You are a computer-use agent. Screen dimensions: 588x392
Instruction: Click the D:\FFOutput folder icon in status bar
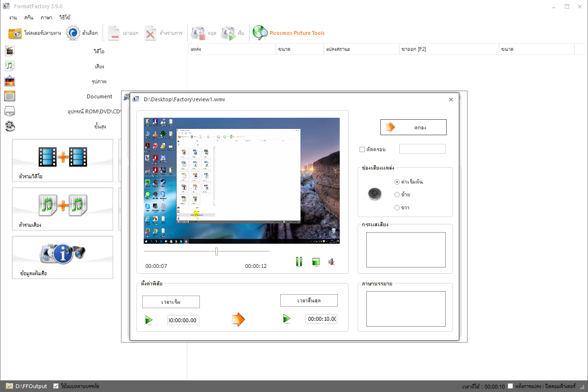point(9,386)
